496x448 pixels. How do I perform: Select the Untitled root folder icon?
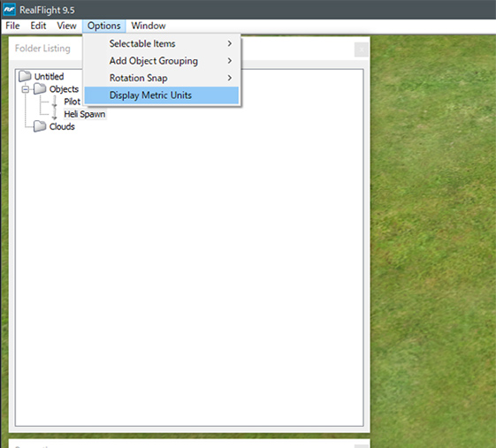(x=25, y=76)
